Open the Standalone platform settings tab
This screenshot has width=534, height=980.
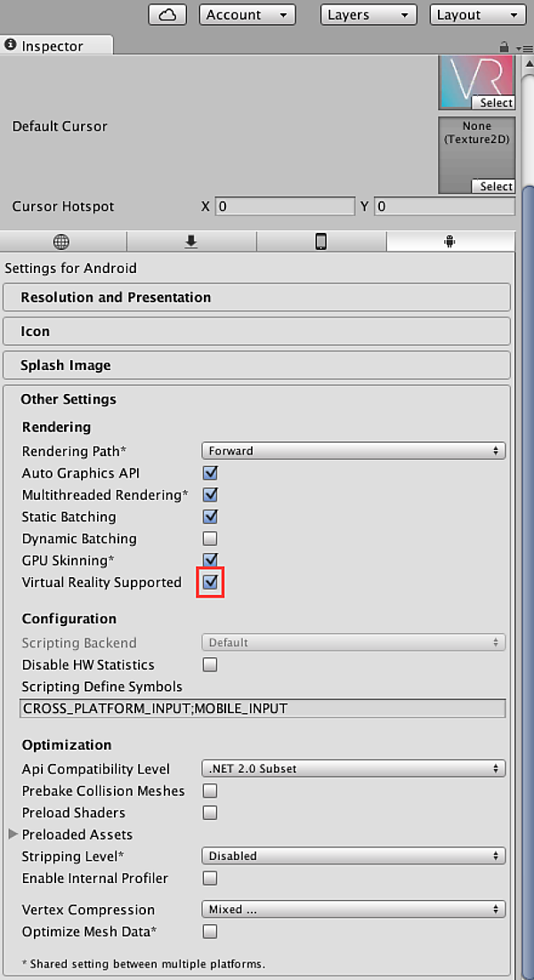[192, 240]
